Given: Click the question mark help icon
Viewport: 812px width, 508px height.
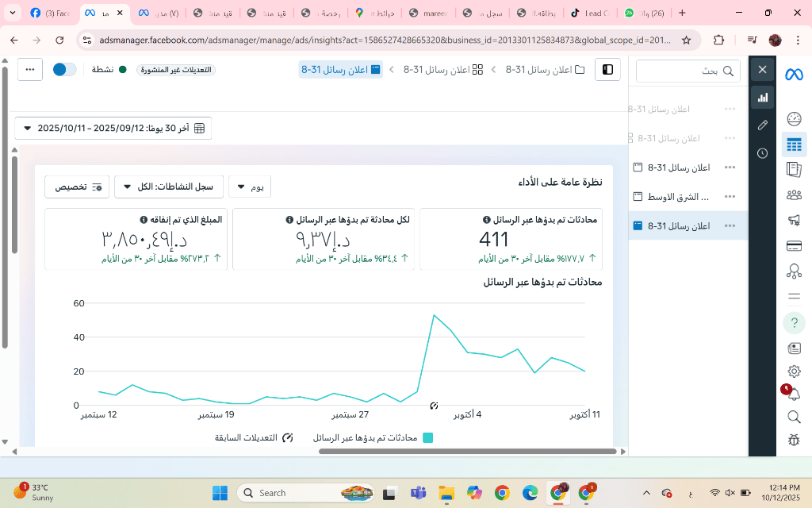Looking at the screenshot, I should [x=794, y=322].
